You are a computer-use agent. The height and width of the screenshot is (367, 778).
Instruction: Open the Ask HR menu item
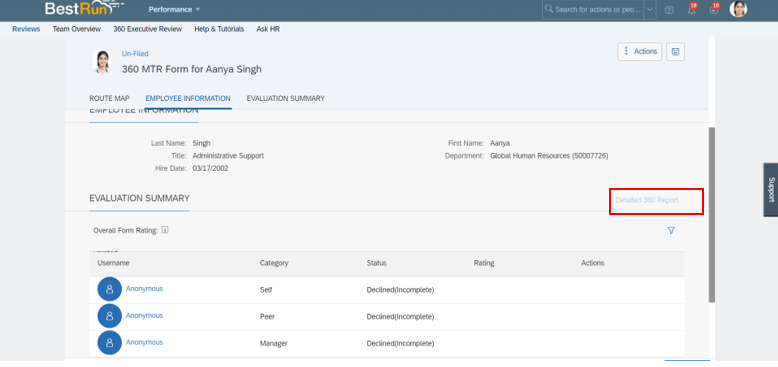point(268,29)
